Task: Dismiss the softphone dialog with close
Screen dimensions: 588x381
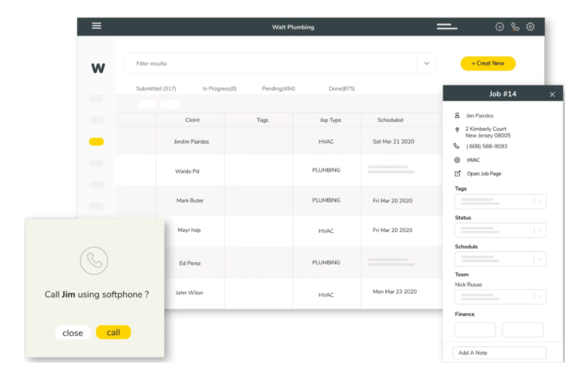Action: (73, 333)
